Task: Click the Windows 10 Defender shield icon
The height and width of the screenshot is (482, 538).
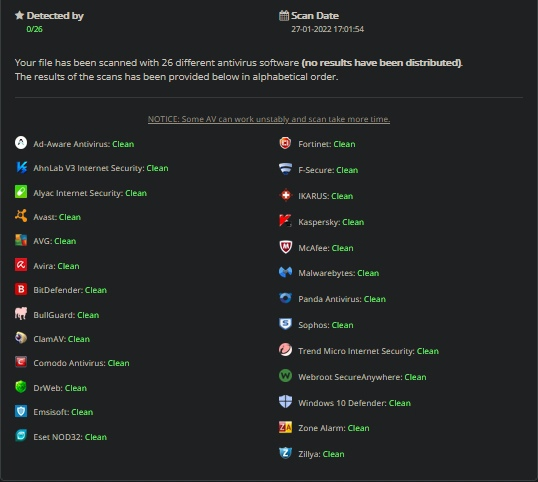Action: pyautogui.click(x=285, y=401)
